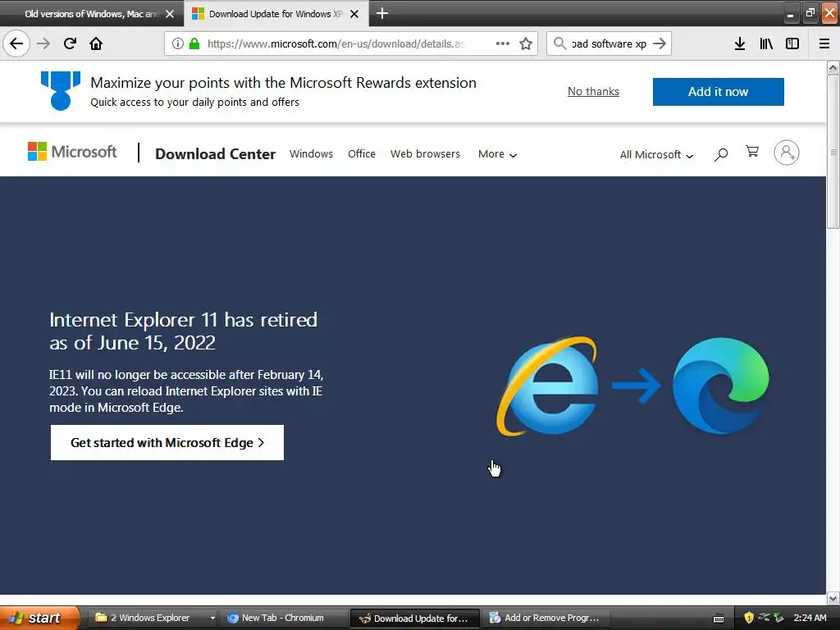840x630 pixels.
Task: Open the Windows nav item
Action: (x=311, y=153)
